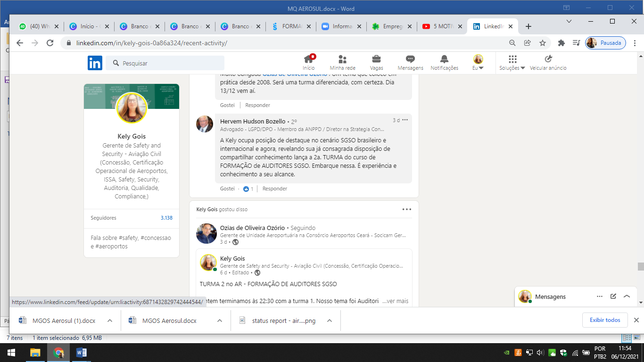
Task: View like reaction count on Hervem's comment
Action: coord(248,189)
